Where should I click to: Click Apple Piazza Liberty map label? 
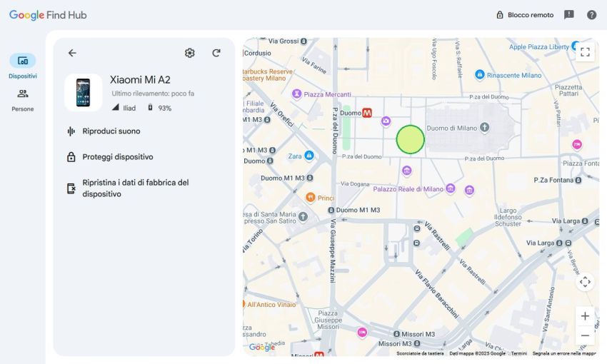tap(539, 47)
